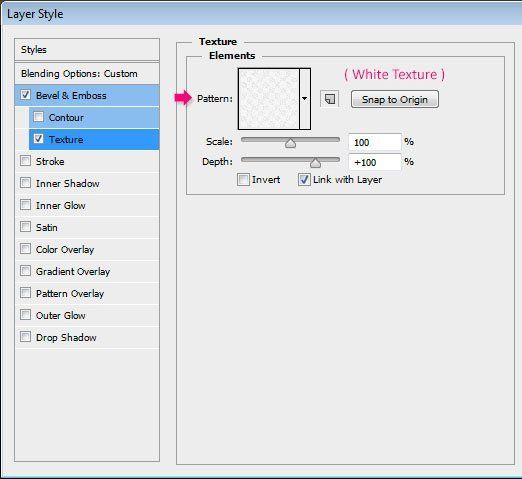Open Satin settings label
Screen dimensions: 522x479
[x=47, y=227]
